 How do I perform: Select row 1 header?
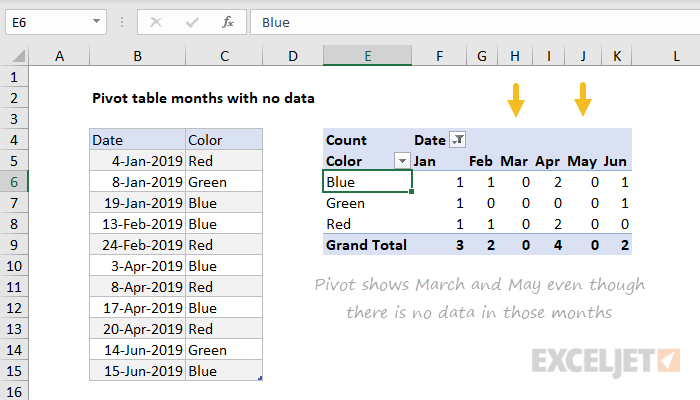pos(14,77)
